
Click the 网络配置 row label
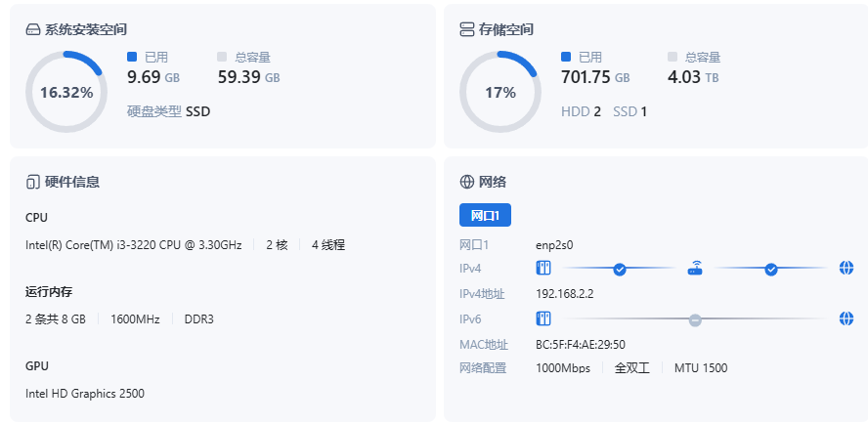coord(483,368)
